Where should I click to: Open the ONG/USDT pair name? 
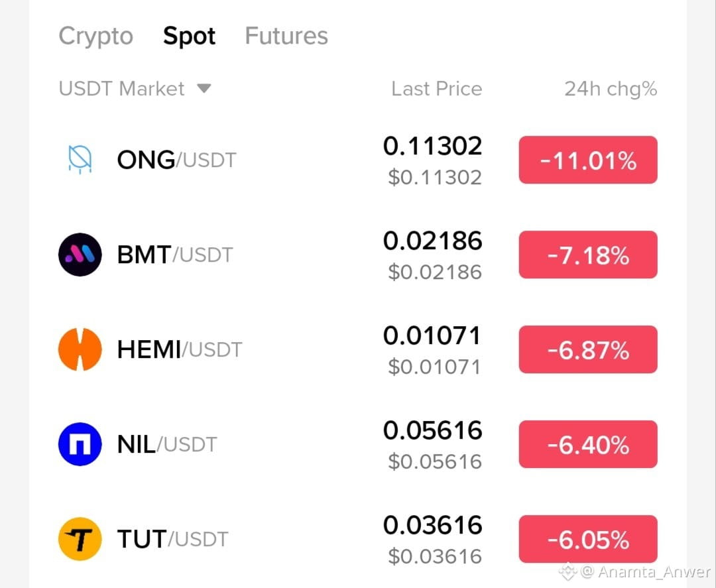[177, 160]
